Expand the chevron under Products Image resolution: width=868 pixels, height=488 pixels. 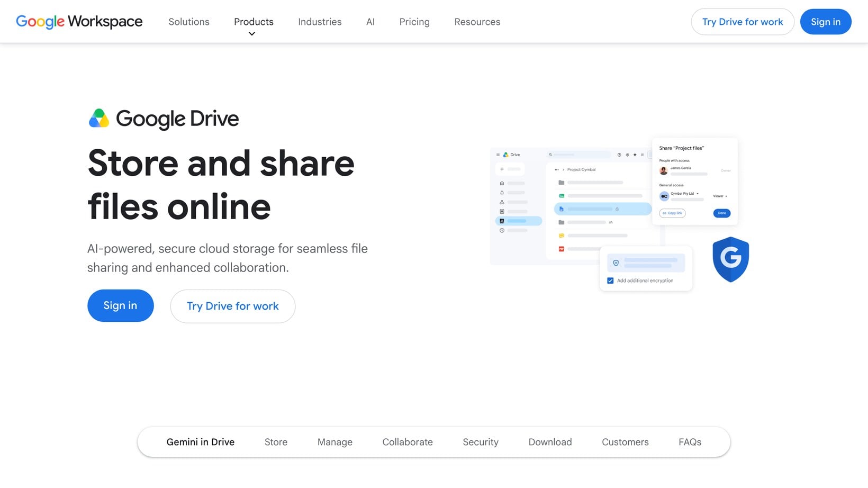(252, 34)
